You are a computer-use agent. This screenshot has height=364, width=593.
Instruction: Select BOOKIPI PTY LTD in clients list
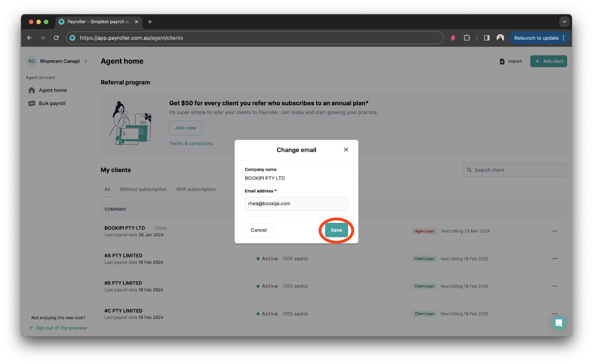coord(125,228)
